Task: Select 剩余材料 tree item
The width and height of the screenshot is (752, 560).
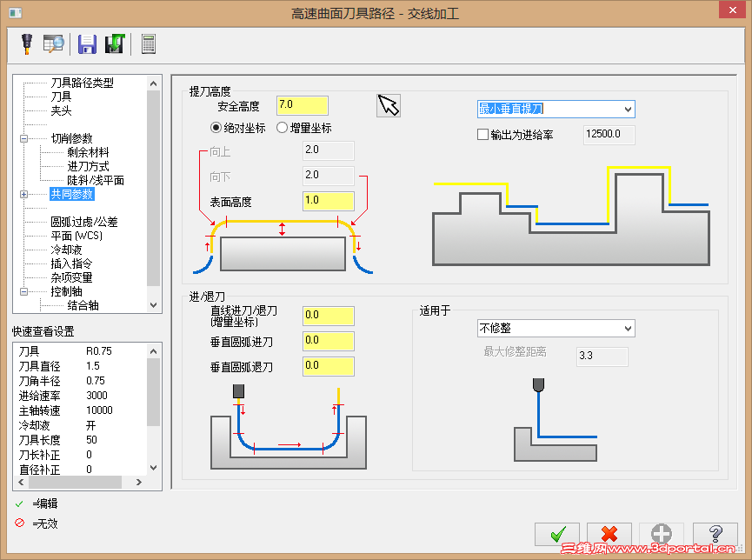Action: [x=89, y=152]
